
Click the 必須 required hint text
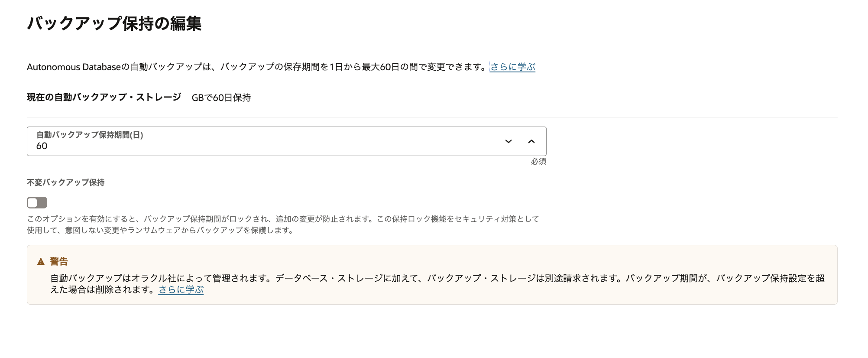click(x=538, y=161)
